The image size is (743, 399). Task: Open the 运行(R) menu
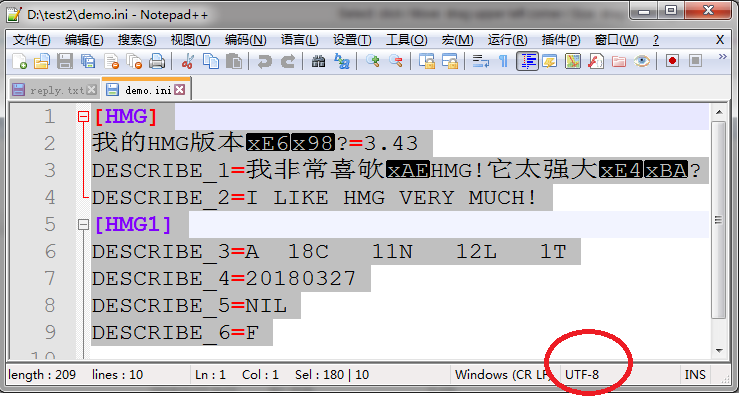[507, 40]
